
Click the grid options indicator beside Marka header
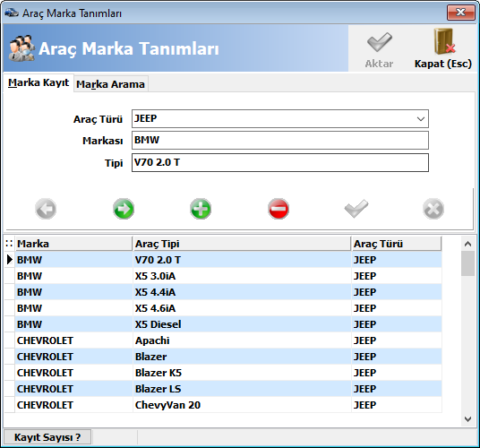9,244
